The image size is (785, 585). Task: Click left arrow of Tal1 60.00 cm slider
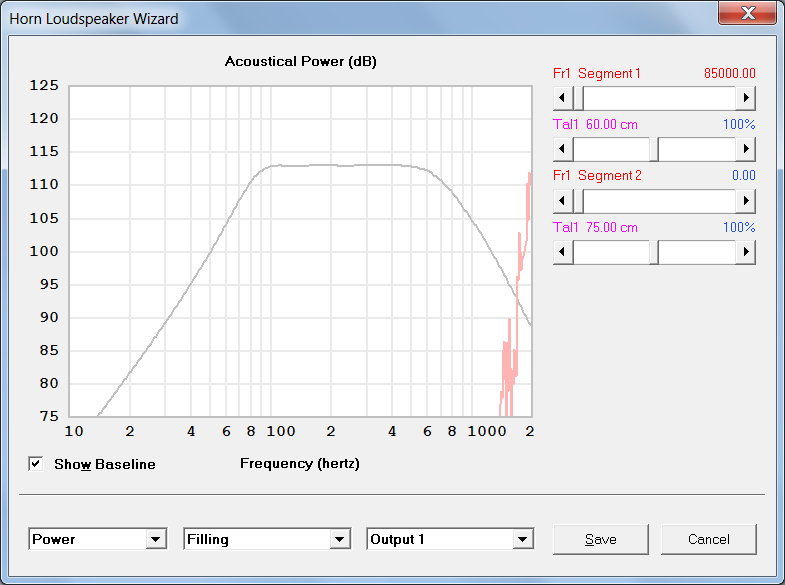click(563, 149)
